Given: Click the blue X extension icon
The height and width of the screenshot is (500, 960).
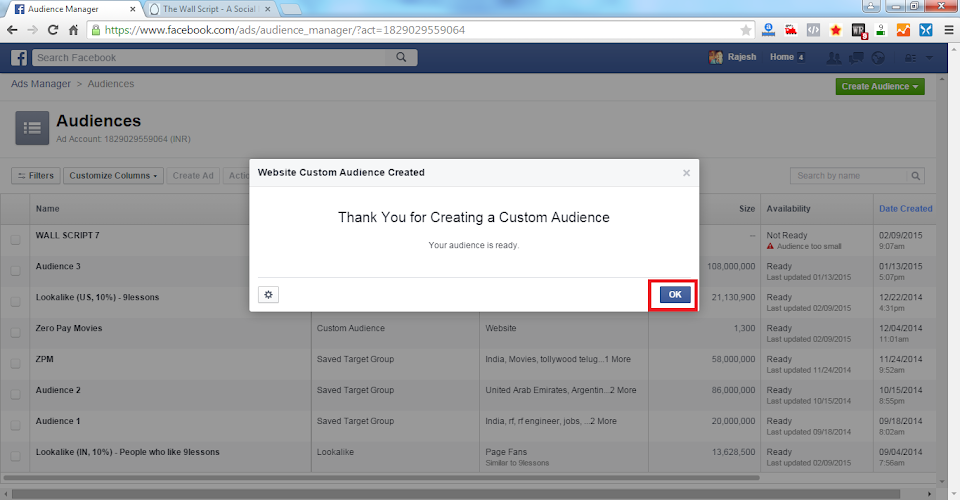Looking at the screenshot, I should (926, 30).
